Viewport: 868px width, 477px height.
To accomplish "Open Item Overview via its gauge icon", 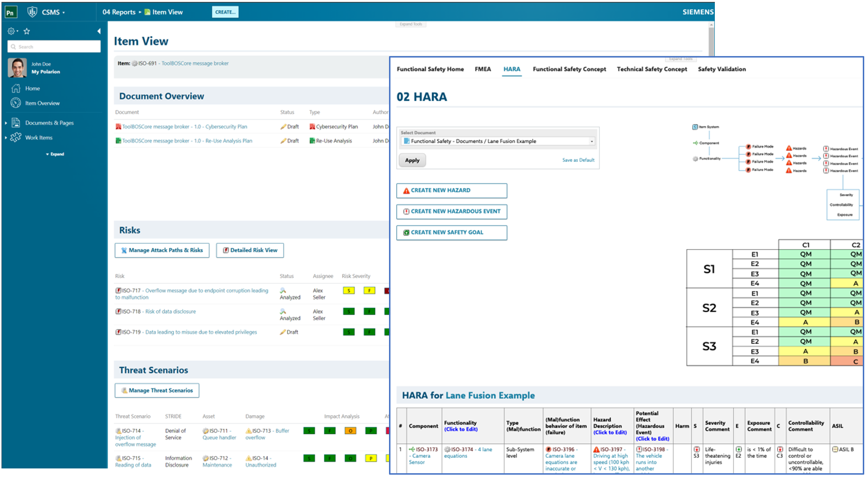I will pyautogui.click(x=15, y=103).
